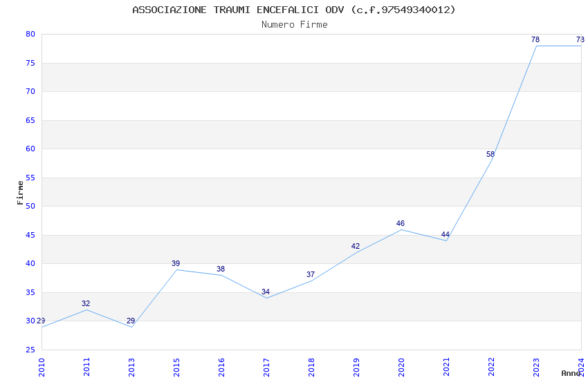Image resolution: width=588 pixels, height=380 pixels.
Task: Click the Numero Firme subtitle
Action: point(295,24)
